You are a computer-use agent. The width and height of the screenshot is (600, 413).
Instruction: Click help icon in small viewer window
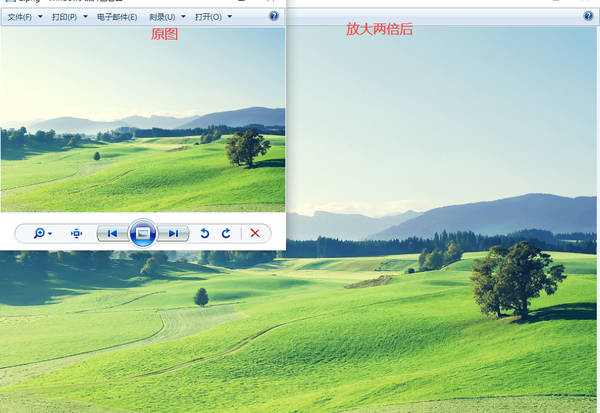point(274,17)
